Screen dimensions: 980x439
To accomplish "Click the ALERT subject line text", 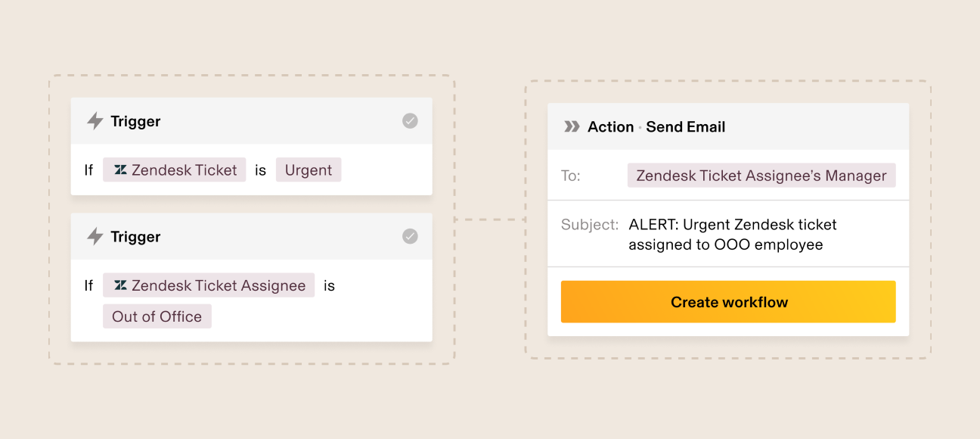I will [732, 235].
